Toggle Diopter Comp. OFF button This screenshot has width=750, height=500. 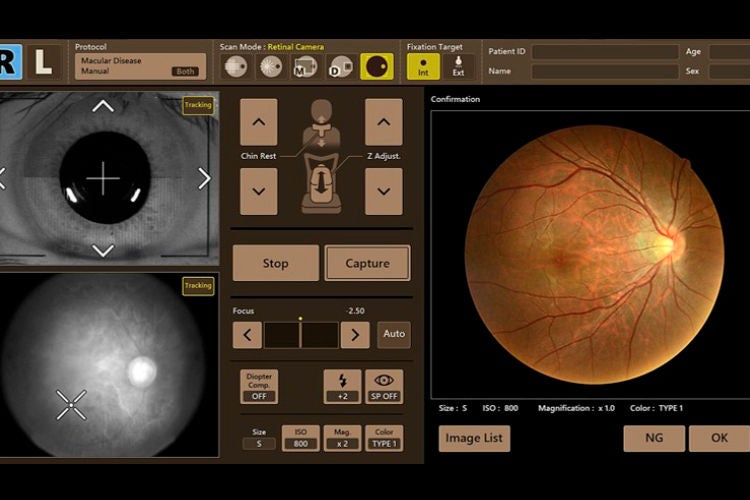click(259, 387)
